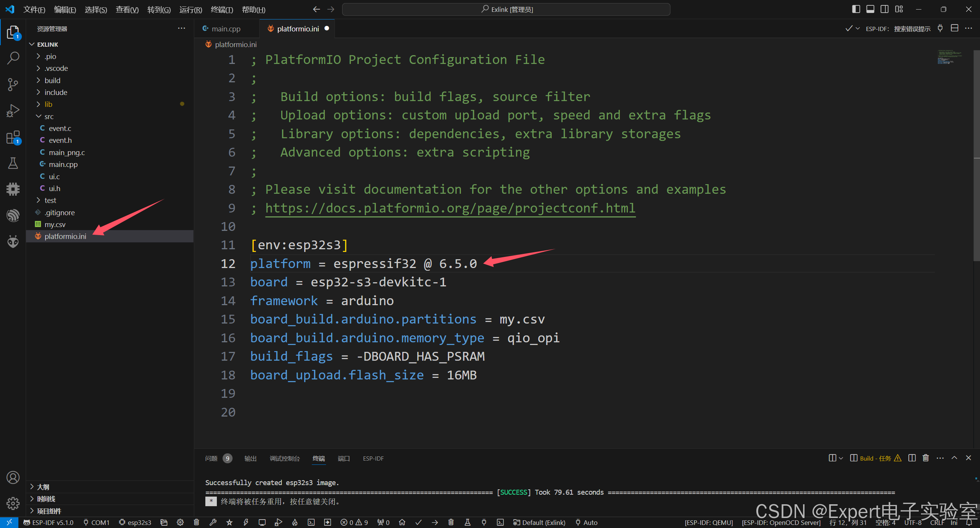The image size is (980, 528).
Task: Open the docs.platformio.org projectconf link
Action: point(450,208)
